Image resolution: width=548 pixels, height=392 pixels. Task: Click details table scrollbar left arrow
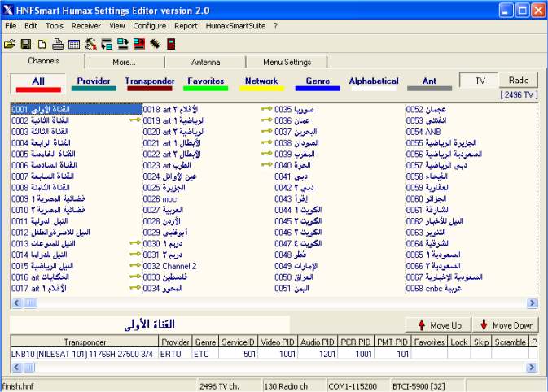pos(16,368)
